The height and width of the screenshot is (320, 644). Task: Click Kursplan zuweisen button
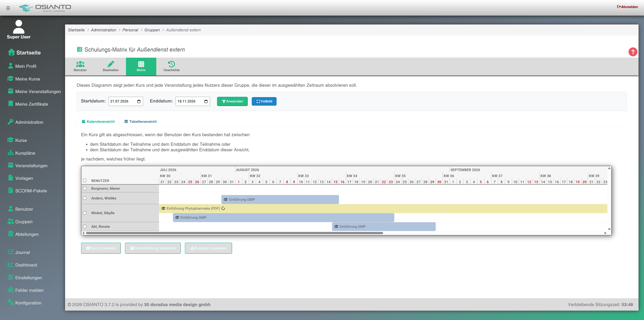[x=208, y=248]
